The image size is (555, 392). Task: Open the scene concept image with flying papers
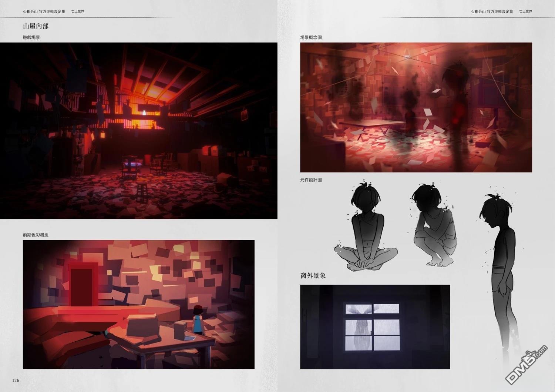(x=416, y=107)
